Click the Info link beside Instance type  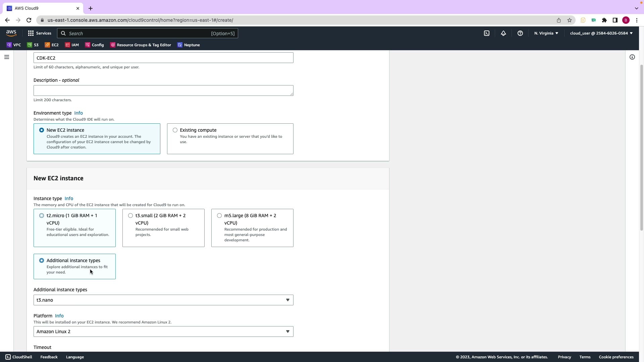(69, 198)
